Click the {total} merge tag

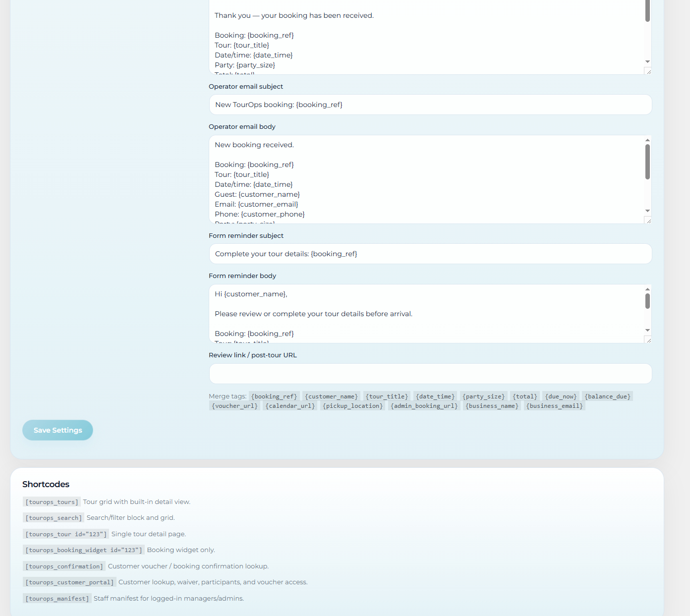point(525,396)
